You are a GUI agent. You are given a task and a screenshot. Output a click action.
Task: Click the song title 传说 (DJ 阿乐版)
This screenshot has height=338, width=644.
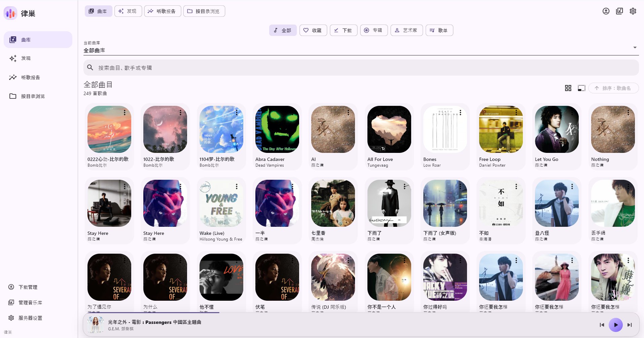pos(329,307)
